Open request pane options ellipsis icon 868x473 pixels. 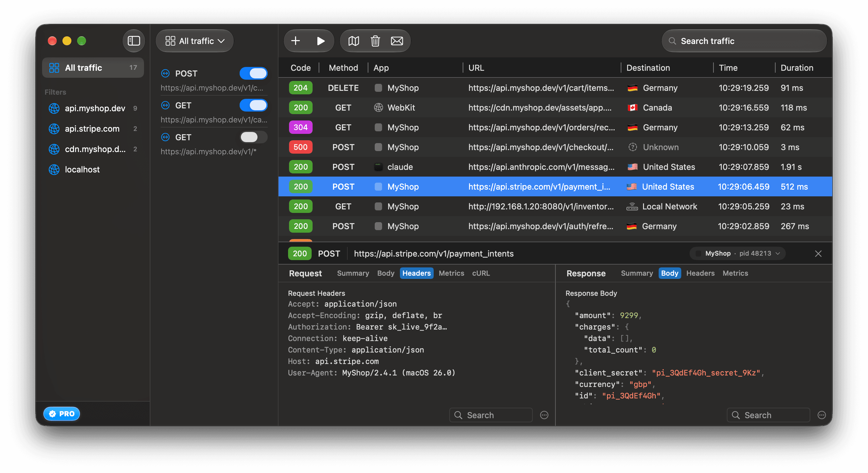[x=544, y=415]
